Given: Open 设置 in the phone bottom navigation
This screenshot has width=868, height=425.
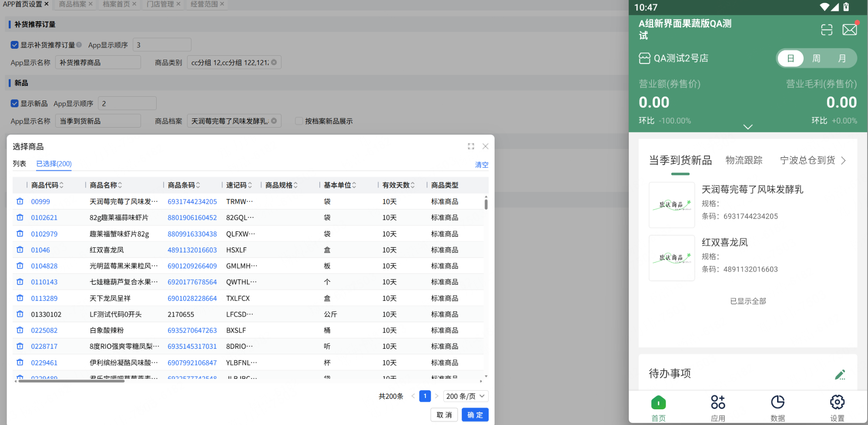Looking at the screenshot, I should [837, 408].
